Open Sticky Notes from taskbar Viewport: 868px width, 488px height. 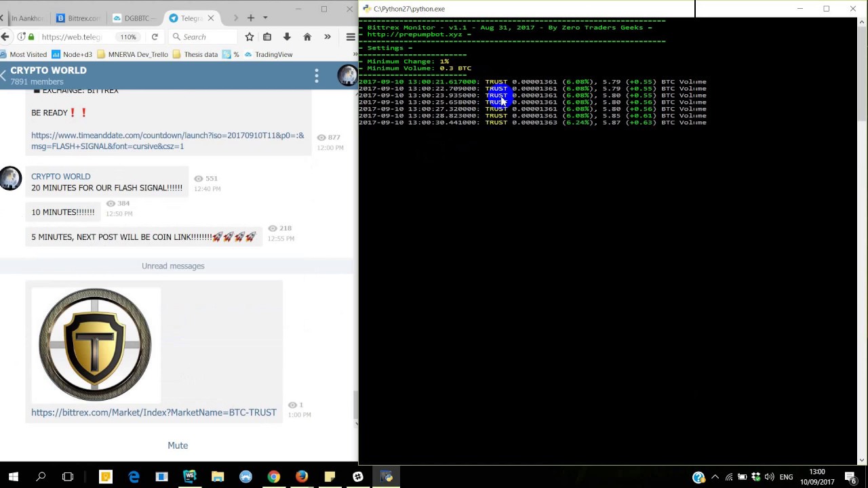coord(330,476)
